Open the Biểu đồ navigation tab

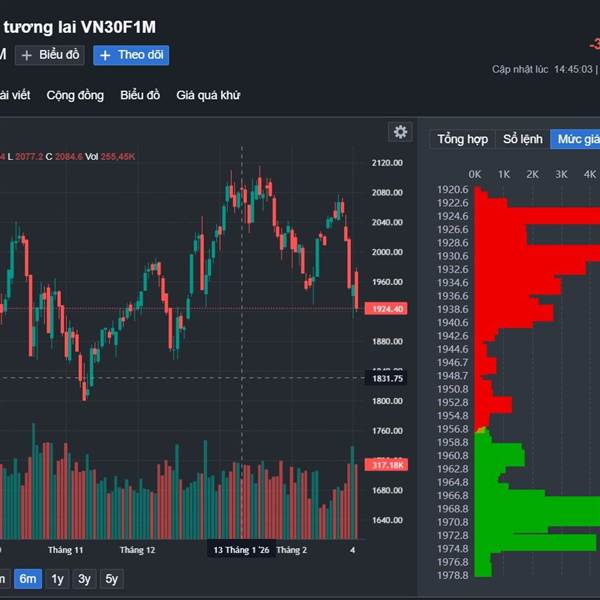[140, 95]
